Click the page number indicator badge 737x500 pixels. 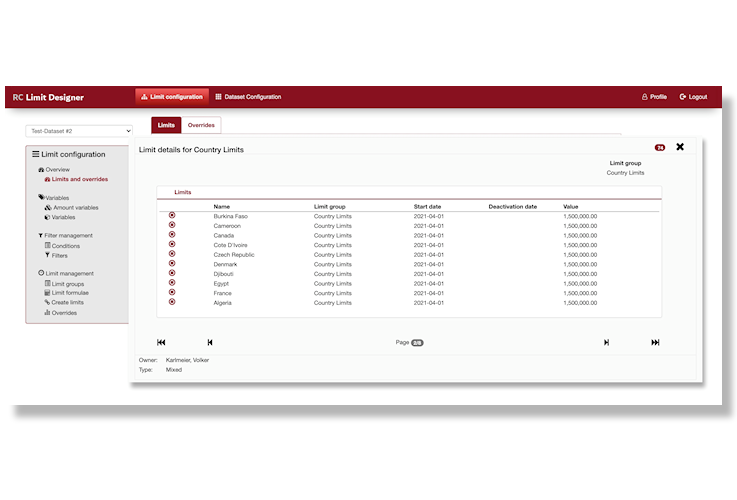point(417,342)
